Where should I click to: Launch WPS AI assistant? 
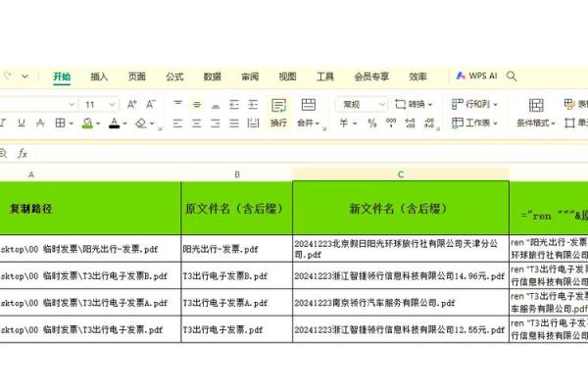click(476, 75)
